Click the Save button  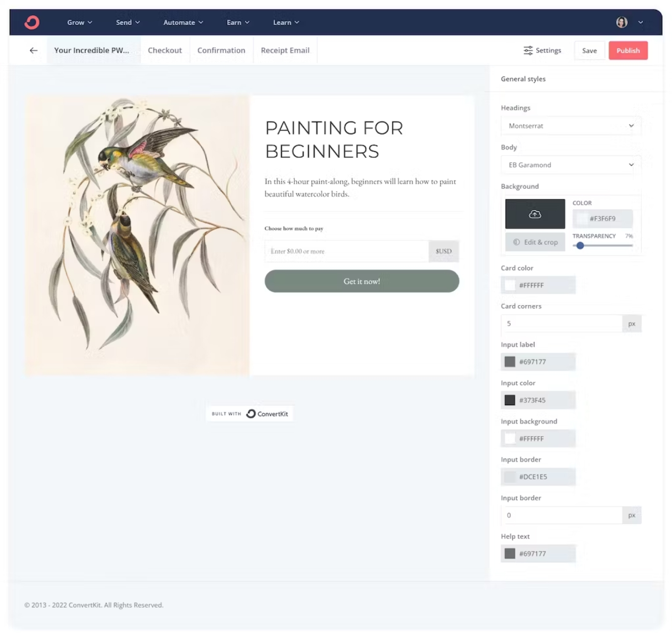pyautogui.click(x=589, y=50)
